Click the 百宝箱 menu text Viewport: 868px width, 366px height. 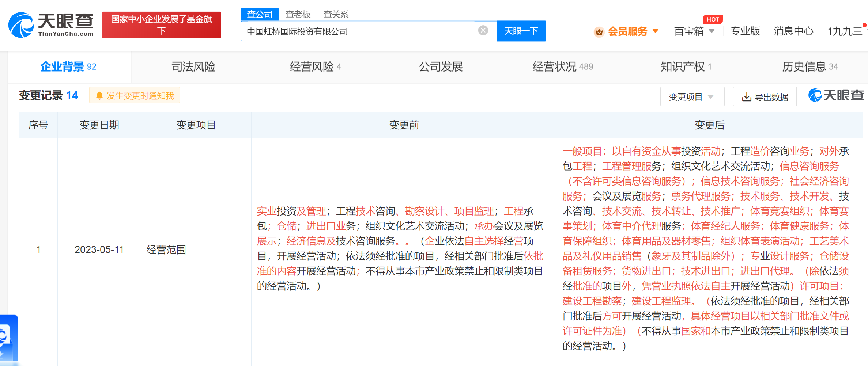pyautogui.click(x=689, y=31)
